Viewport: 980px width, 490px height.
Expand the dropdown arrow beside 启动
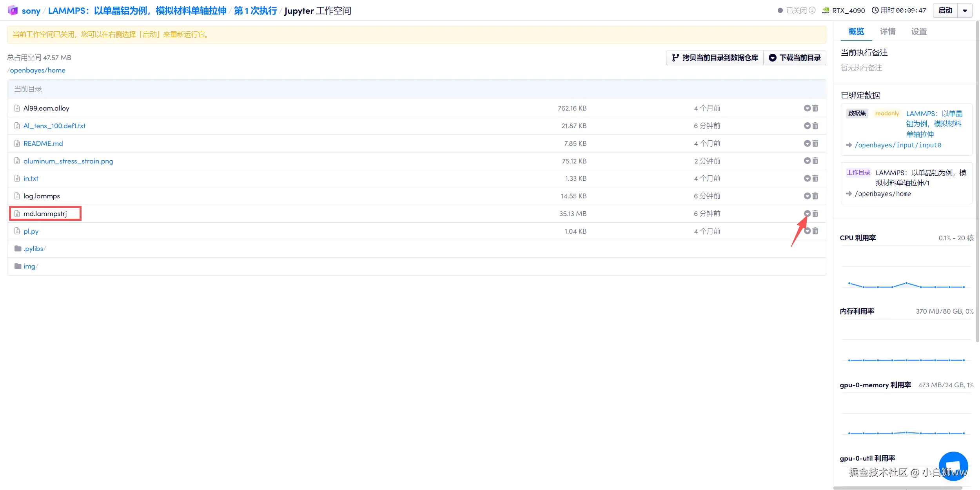pos(965,11)
